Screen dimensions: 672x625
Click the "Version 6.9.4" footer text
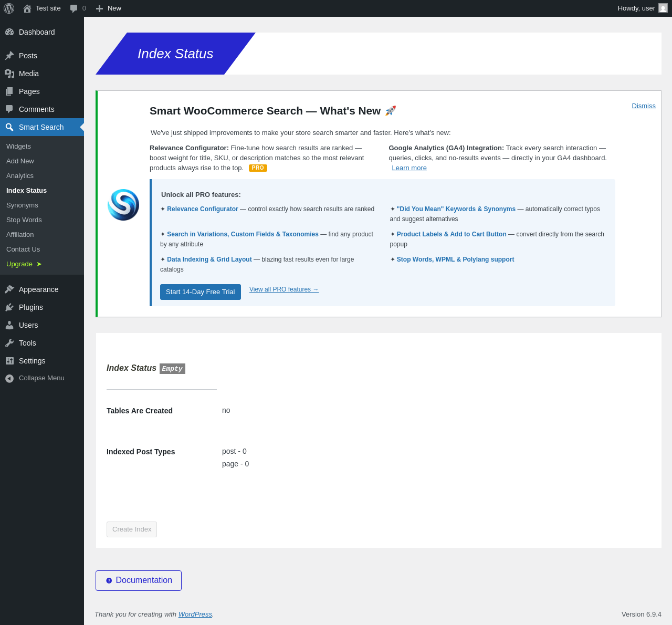tap(642, 614)
